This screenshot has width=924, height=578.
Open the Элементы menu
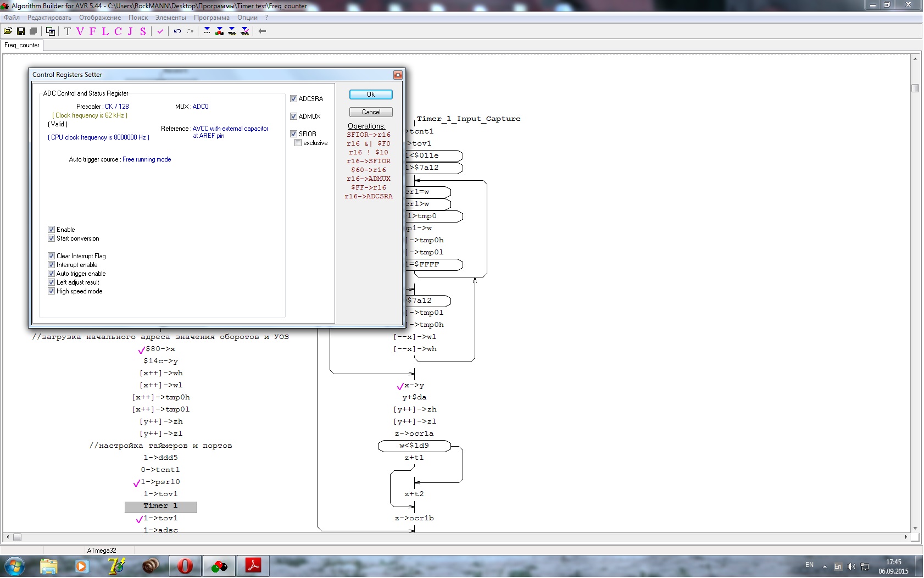click(170, 18)
